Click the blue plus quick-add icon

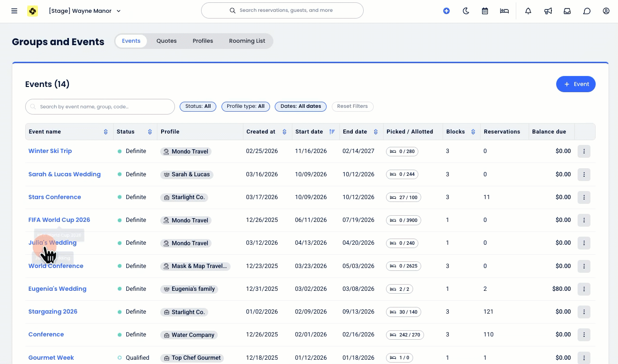coord(446,11)
